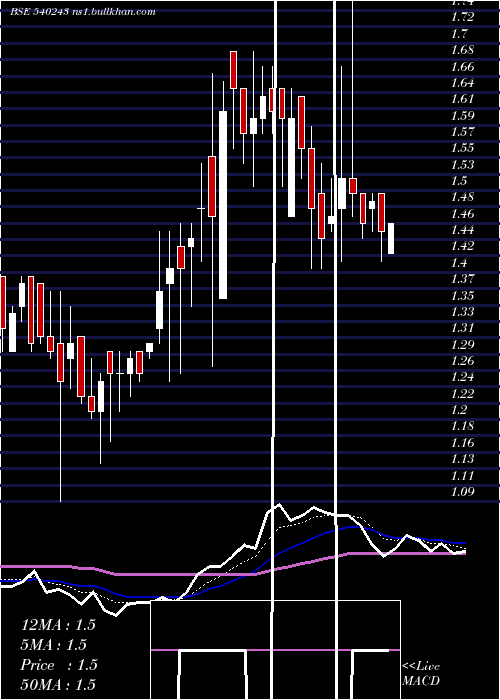Screen dimensions: 500x700
Task: Select the 1.53 axis value
Action: (462, 164)
